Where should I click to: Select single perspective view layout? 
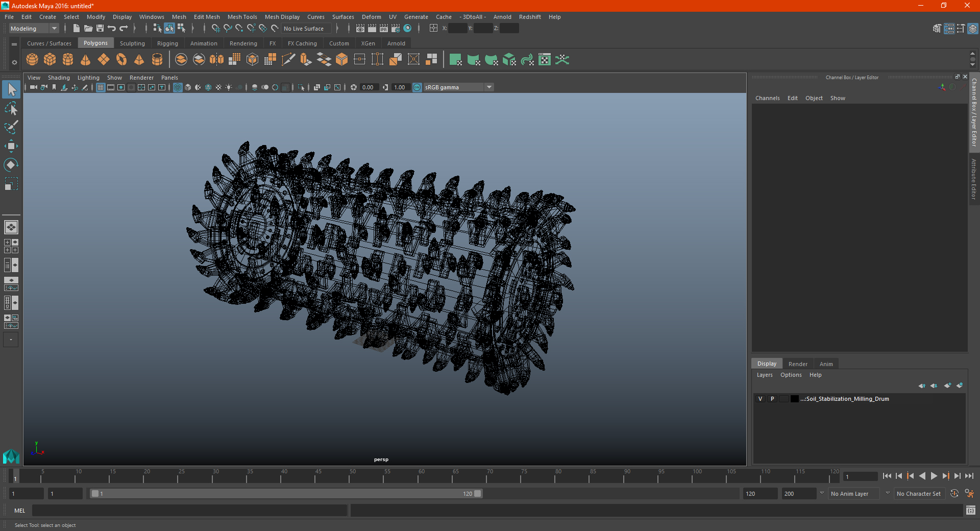click(11, 227)
